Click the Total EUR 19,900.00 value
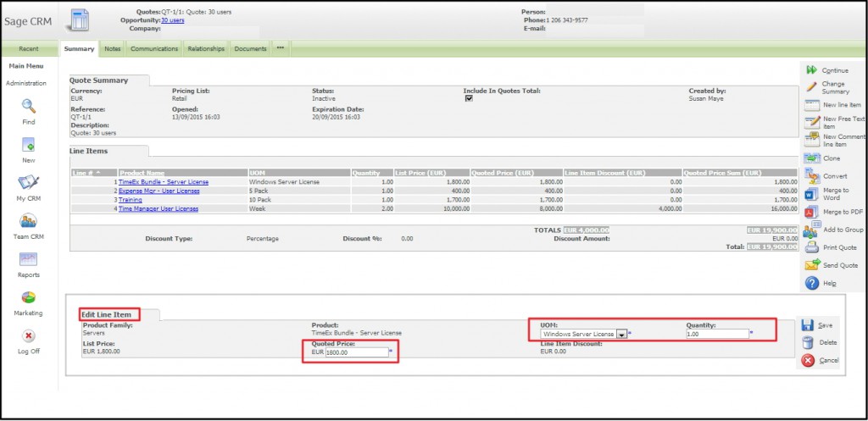Image resolution: width=868 pixels, height=421 pixels. point(772,247)
